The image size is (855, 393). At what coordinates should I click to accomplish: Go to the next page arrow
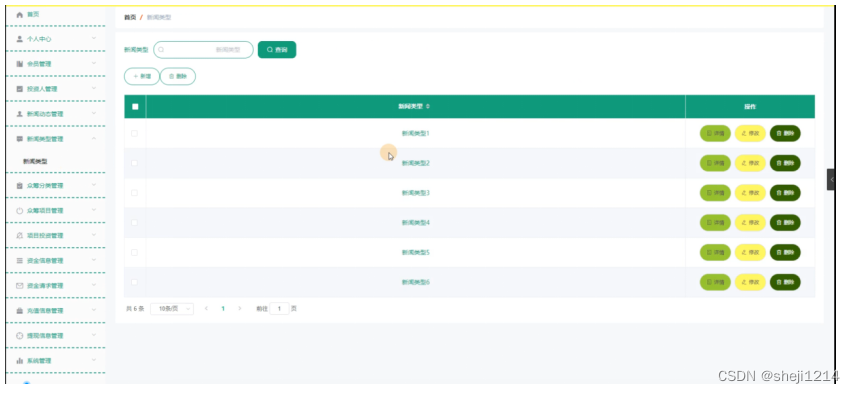[x=240, y=309]
